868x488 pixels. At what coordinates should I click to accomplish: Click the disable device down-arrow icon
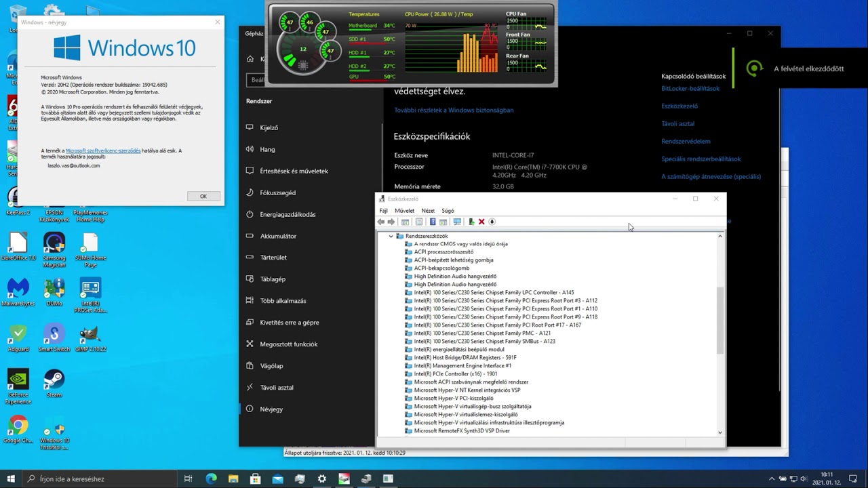coord(492,222)
